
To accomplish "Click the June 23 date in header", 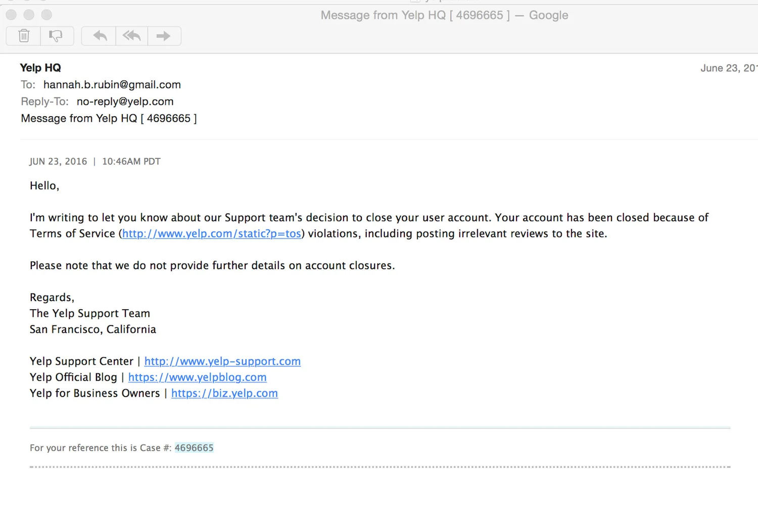I will point(729,68).
